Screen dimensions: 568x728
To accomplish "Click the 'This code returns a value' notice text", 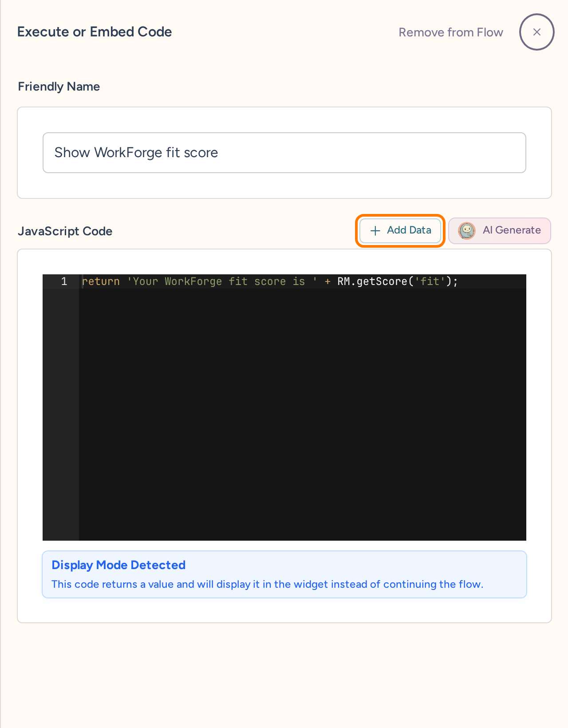I will [x=267, y=584].
